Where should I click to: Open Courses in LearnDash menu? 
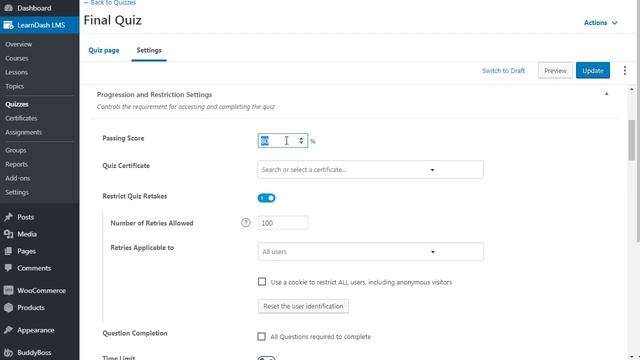click(x=17, y=58)
